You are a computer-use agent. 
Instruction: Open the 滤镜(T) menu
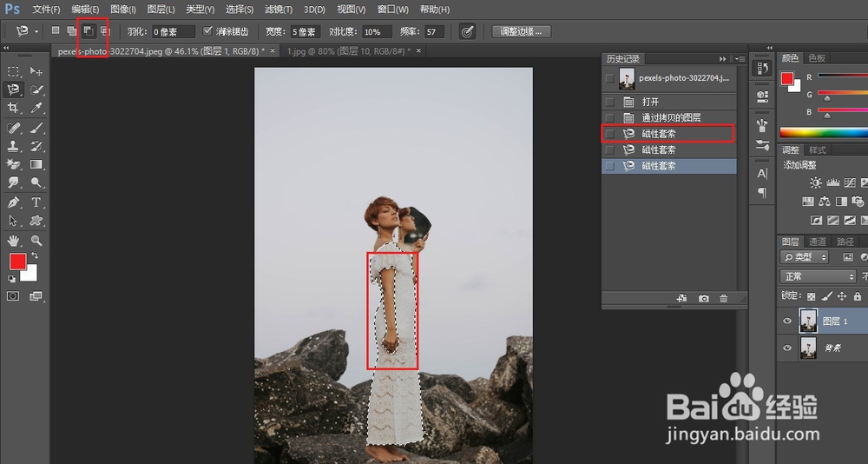tap(279, 10)
